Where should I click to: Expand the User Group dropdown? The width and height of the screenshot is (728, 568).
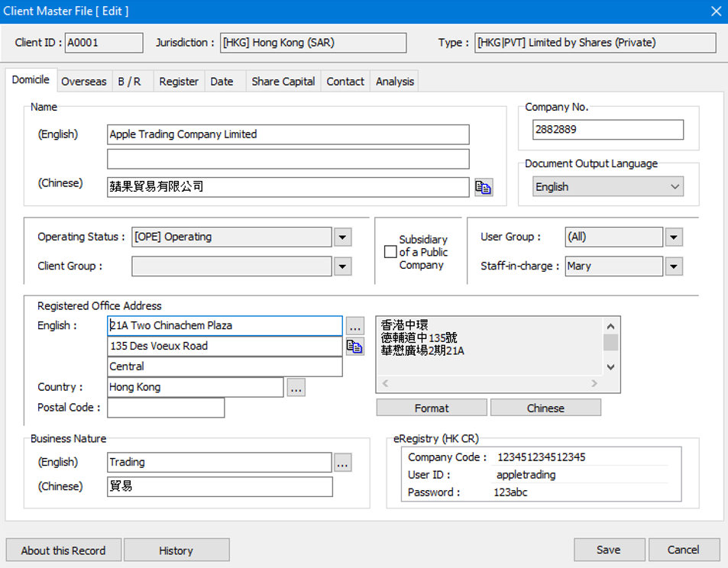[x=673, y=237]
